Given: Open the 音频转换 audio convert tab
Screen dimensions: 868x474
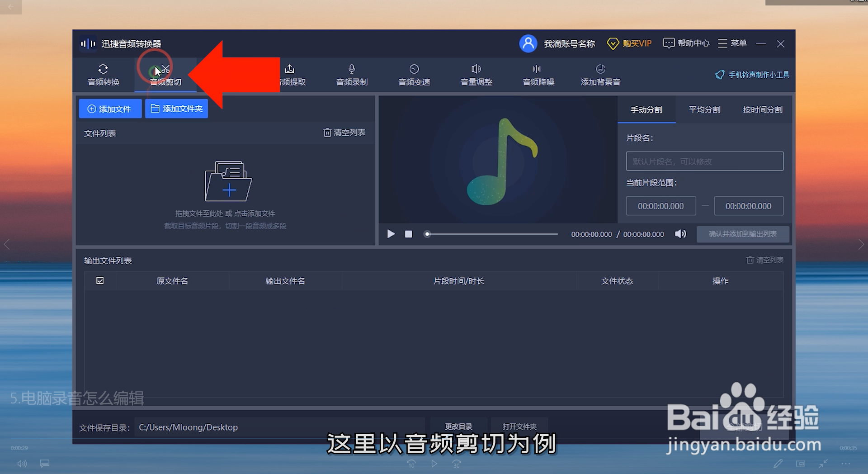Looking at the screenshot, I should [103, 75].
